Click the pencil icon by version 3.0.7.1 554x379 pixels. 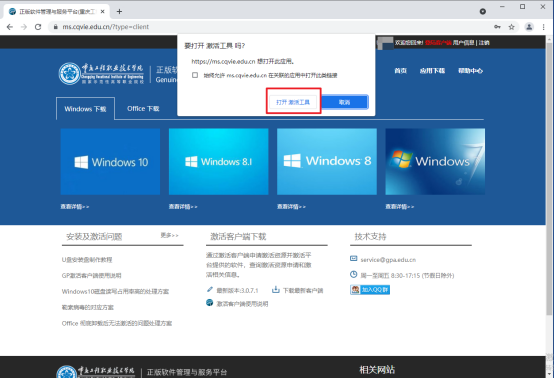coord(210,290)
